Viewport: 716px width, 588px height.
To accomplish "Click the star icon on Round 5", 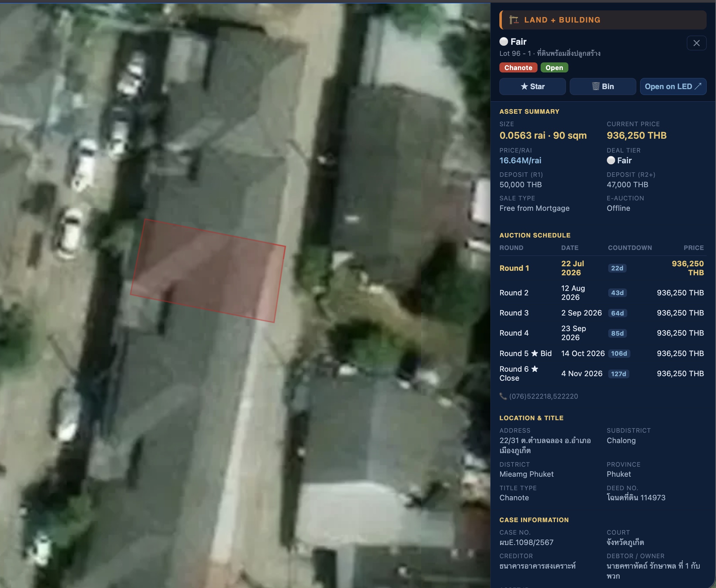I will click(534, 353).
